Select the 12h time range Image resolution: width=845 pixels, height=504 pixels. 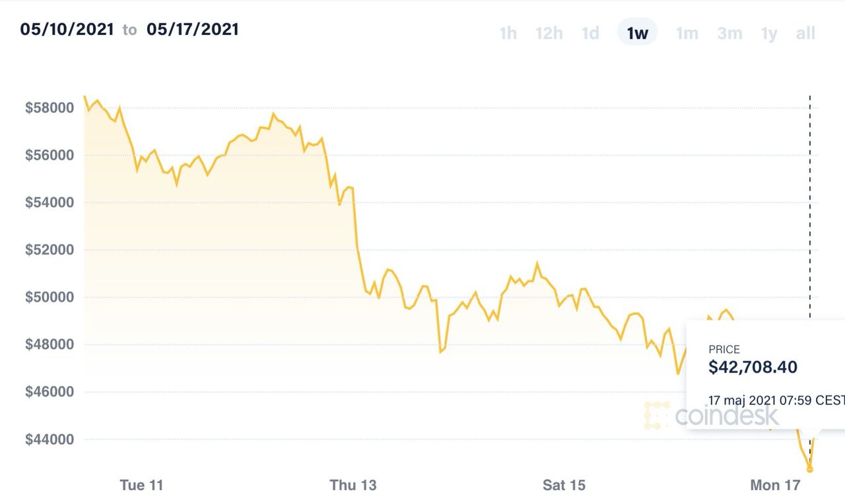click(x=549, y=33)
